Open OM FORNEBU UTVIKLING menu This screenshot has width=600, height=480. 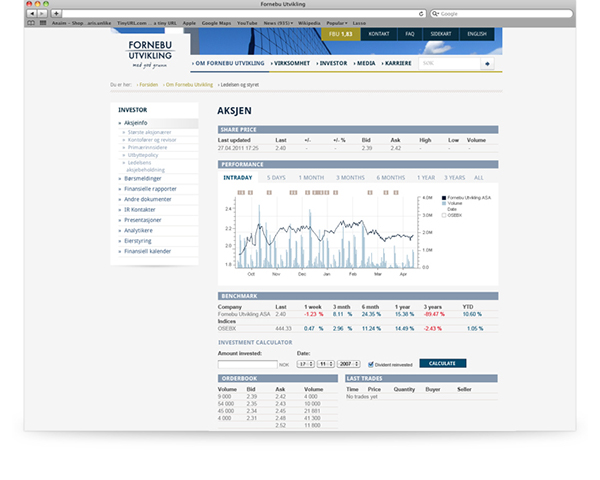pyautogui.click(x=228, y=63)
